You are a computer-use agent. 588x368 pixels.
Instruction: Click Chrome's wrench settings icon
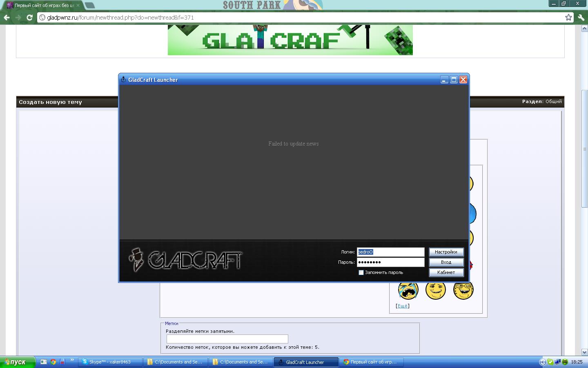click(581, 17)
